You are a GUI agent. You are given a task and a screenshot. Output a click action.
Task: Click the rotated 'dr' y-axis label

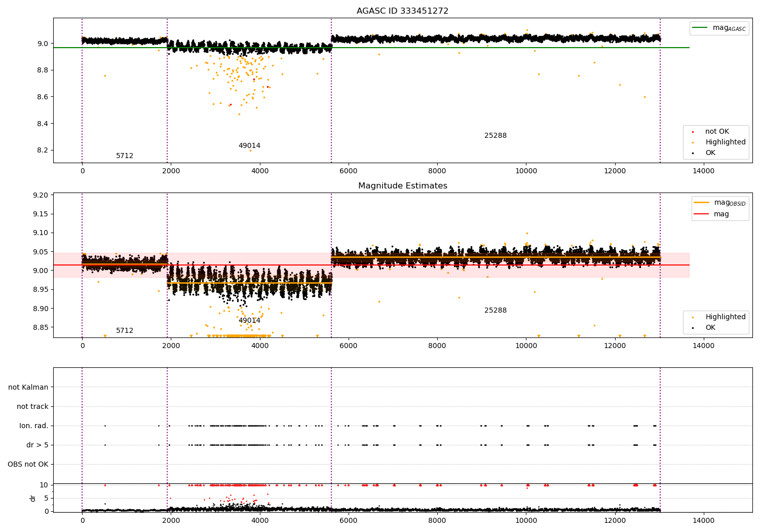[x=33, y=498]
